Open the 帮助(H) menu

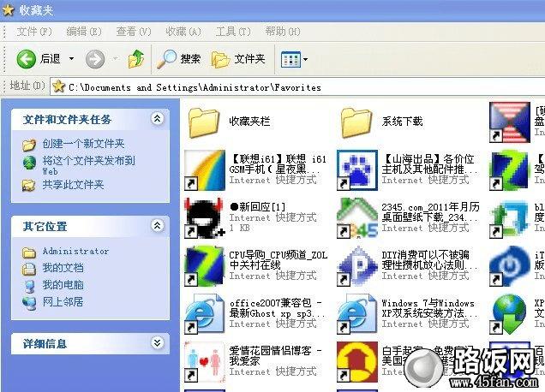coord(283,32)
